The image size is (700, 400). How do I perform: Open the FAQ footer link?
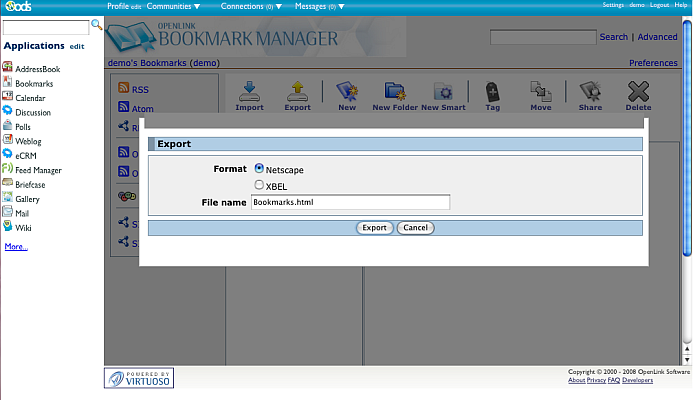[x=614, y=380]
